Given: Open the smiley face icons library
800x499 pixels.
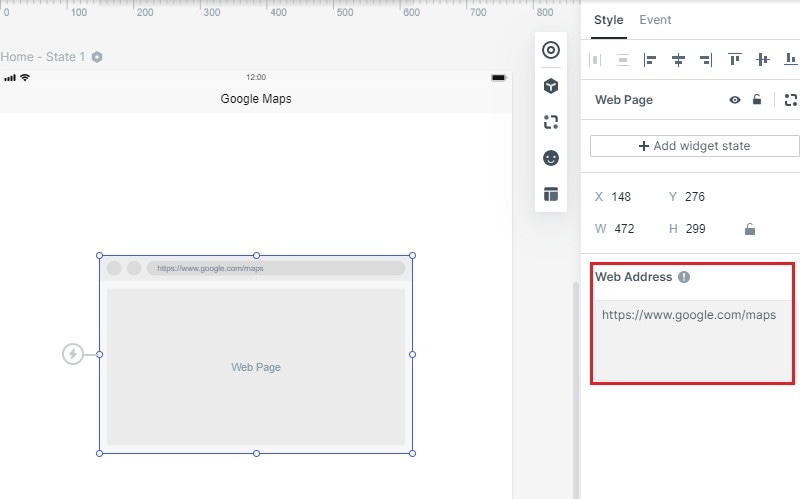Looking at the screenshot, I should (551, 158).
